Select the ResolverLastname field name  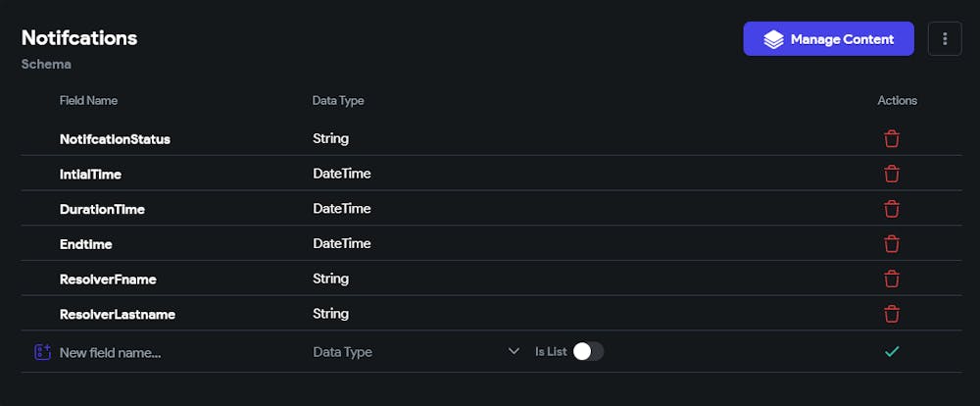(118, 314)
